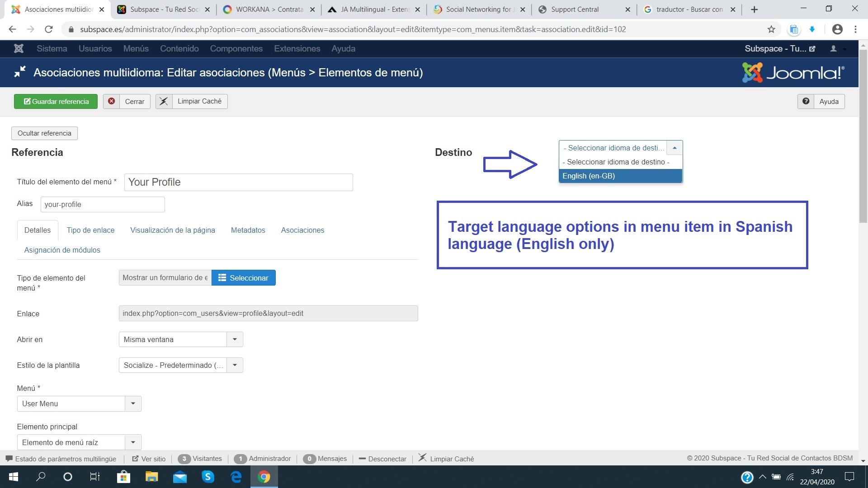Click the Joomla logo icon in the admin menu
This screenshot has width=868, height=488.
(19, 48)
